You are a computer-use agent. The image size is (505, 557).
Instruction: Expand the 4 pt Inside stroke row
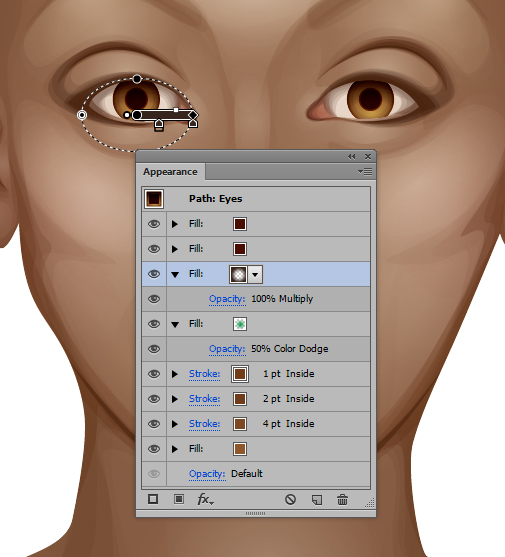click(x=175, y=424)
